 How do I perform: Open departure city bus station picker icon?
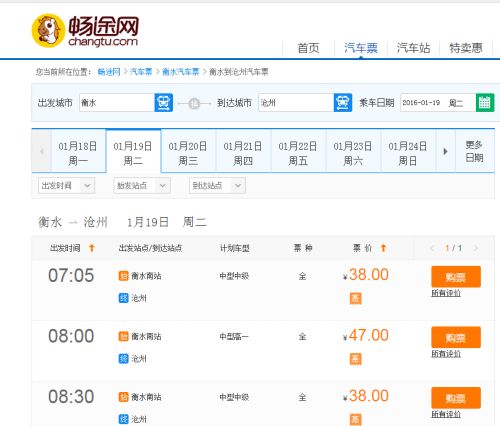point(163,102)
